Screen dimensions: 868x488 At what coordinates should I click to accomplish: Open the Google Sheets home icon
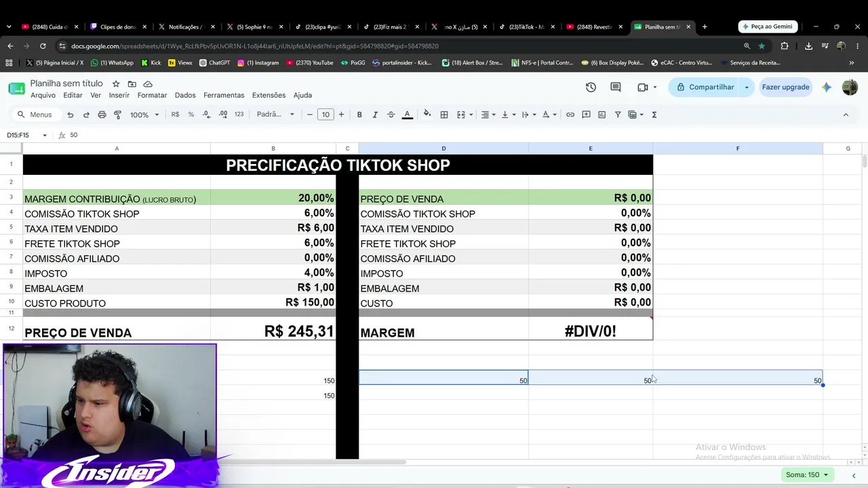(16, 89)
